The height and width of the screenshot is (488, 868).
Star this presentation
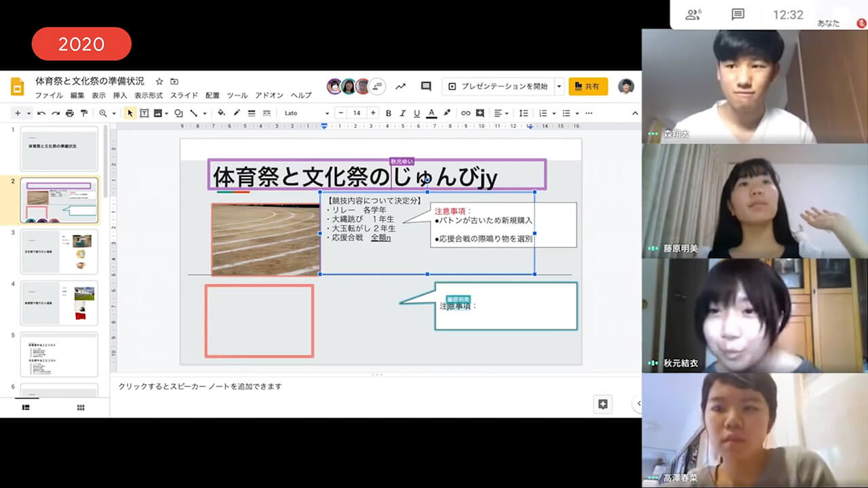(159, 81)
